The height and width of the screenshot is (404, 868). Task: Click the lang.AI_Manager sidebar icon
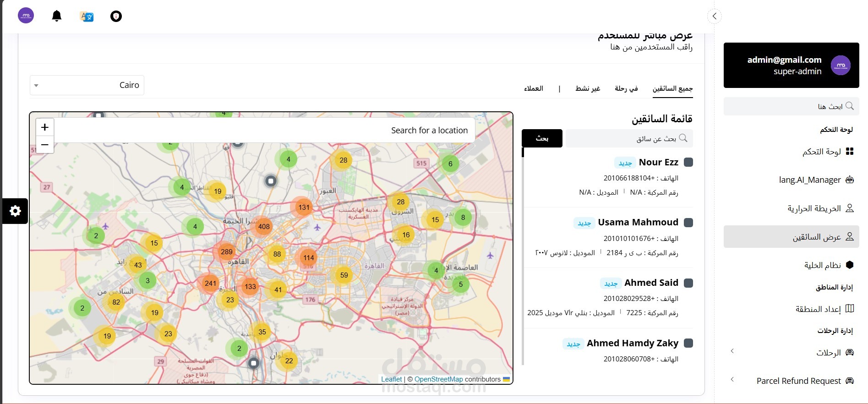(850, 180)
